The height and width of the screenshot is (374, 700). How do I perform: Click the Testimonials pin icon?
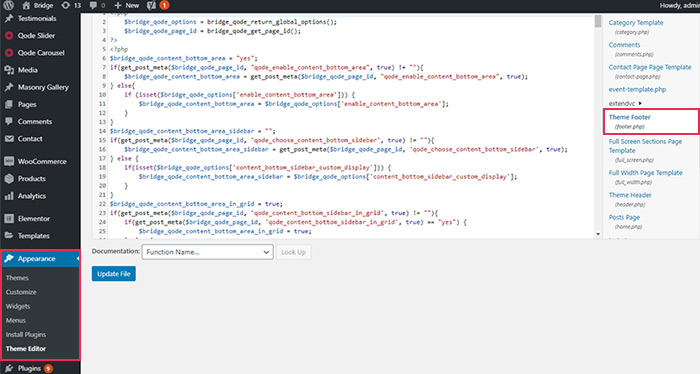9,19
